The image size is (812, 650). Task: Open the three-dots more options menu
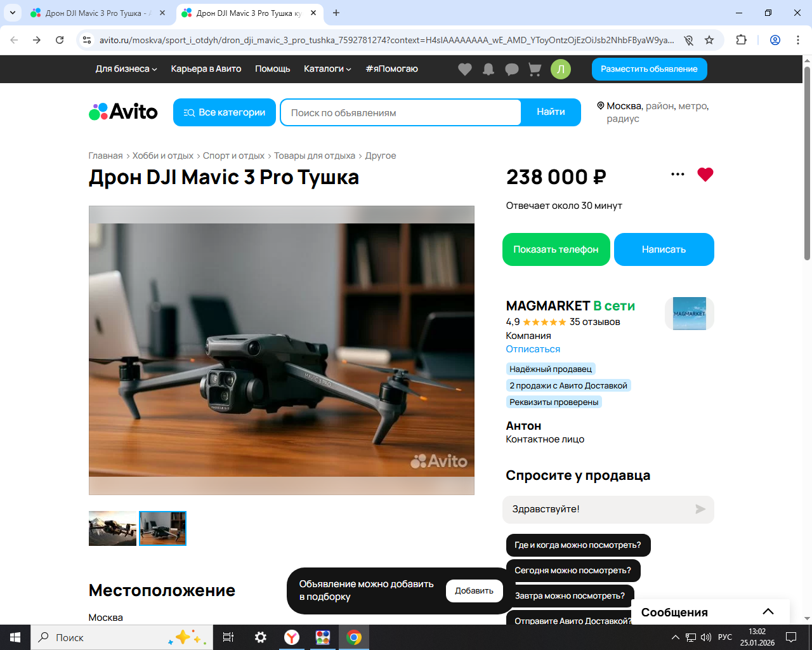point(678,175)
